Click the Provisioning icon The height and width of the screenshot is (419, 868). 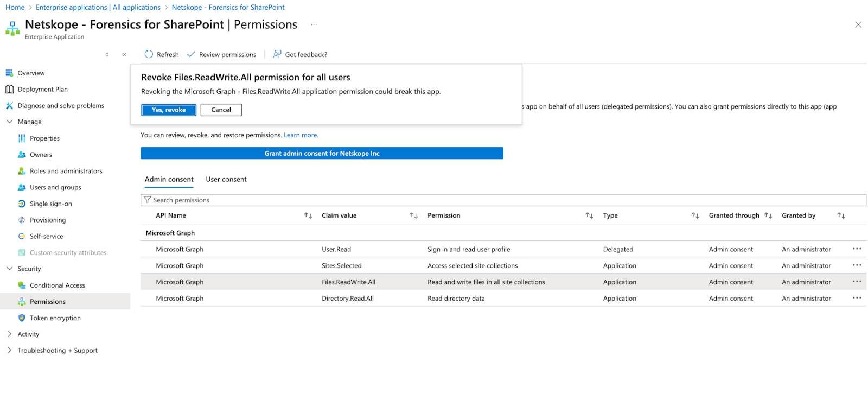tap(22, 220)
